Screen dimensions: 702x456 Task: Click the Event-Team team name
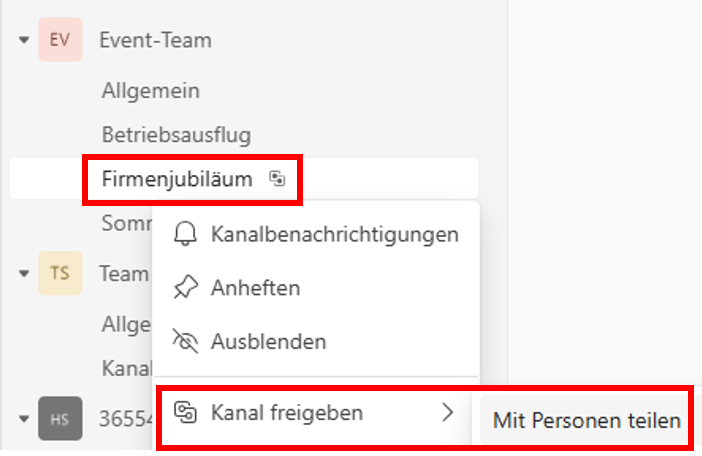point(155,40)
